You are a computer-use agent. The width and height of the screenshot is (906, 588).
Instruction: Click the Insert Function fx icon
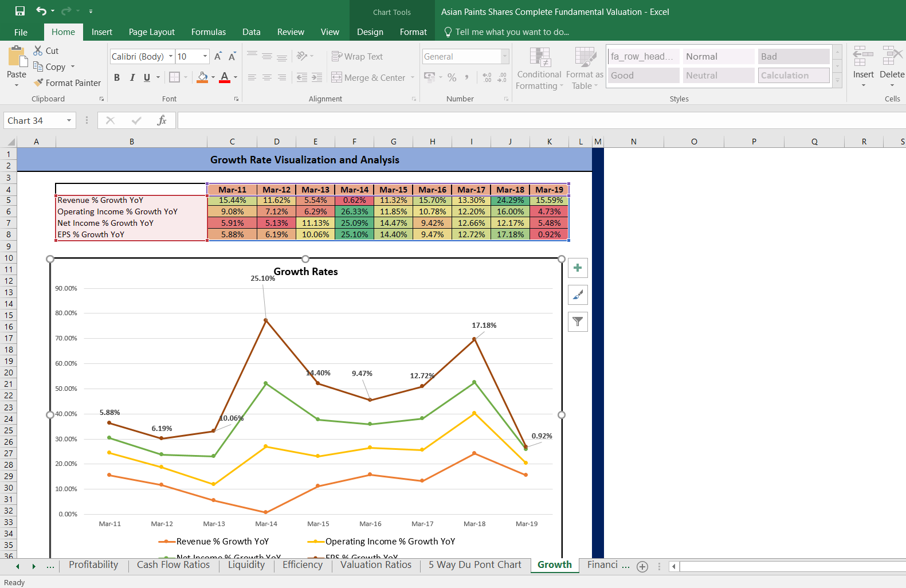162,120
